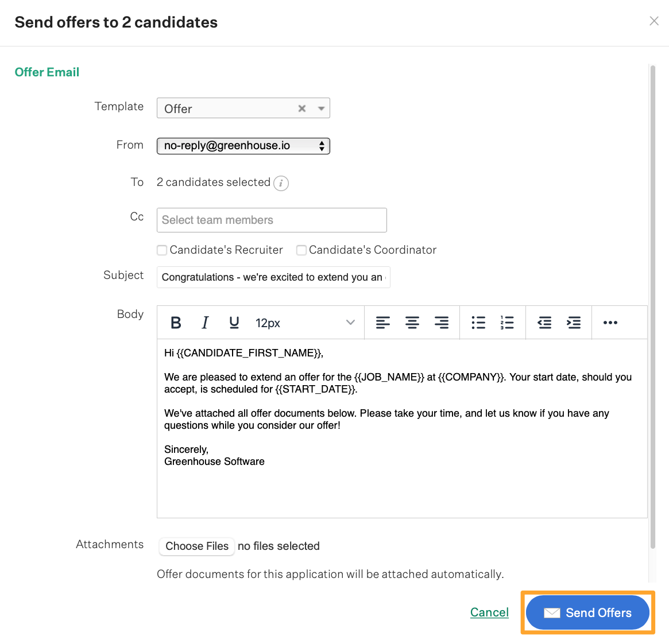The image size is (669, 644).
Task: Decrease indent in body editor
Action: pos(544,323)
